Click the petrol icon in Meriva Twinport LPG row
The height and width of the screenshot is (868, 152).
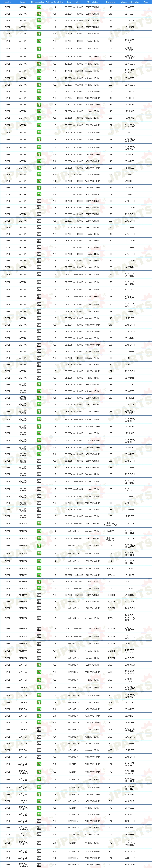click(39, 524)
